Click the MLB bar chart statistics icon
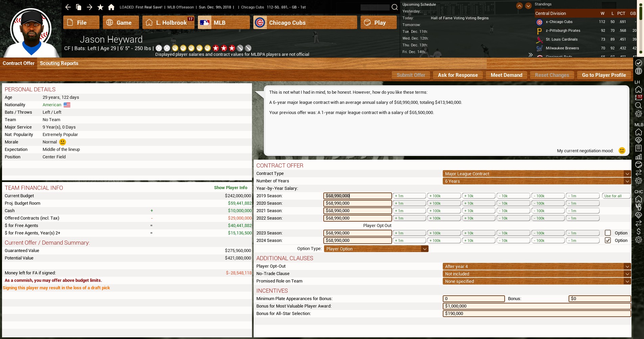This screenshot has width=644, height=339. point(639,156)
